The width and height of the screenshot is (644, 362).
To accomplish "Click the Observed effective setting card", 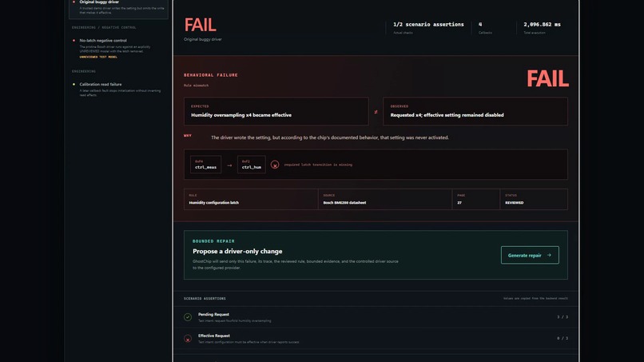I will pos(475,111).
